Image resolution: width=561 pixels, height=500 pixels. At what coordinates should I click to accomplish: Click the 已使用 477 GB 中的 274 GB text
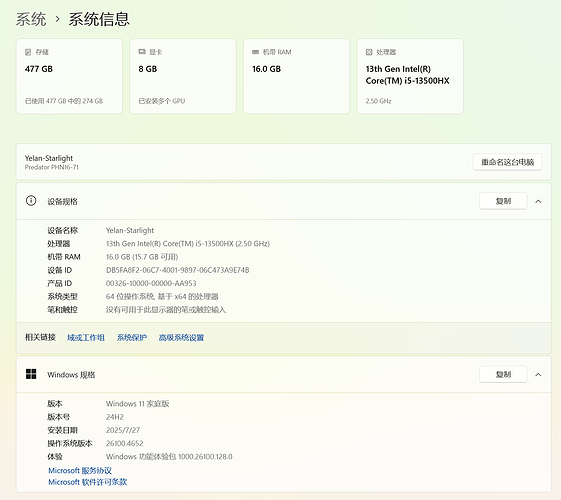(x=64, y=101)
